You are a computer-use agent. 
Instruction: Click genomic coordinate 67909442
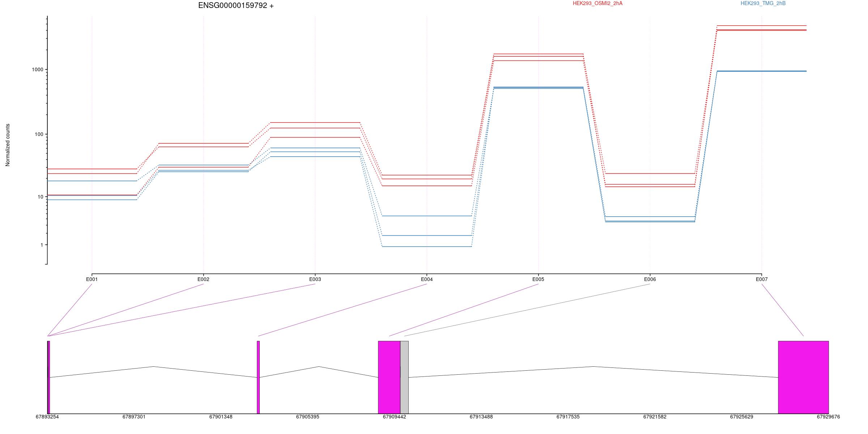click(x=394, y=417)
